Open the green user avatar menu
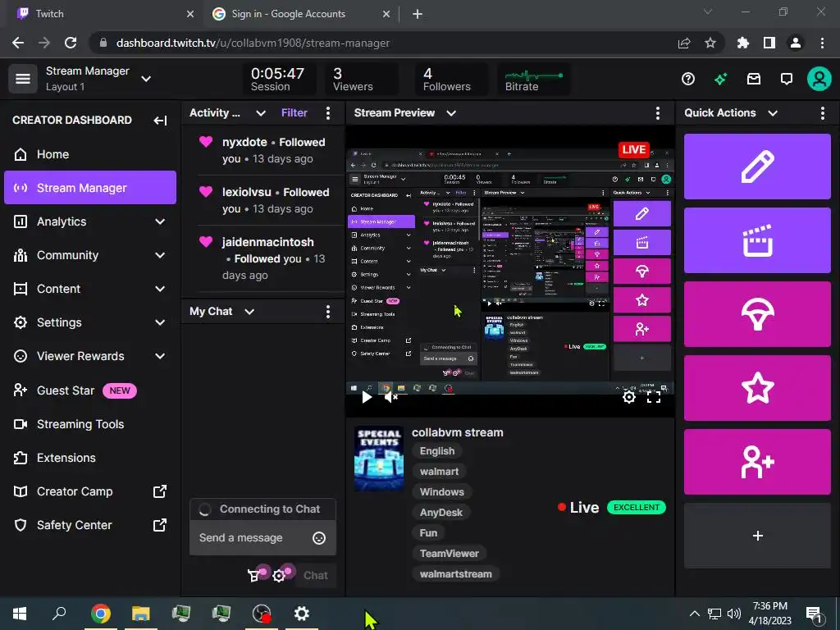Image resolution: width=840 pixels, height=630 pixels. [819, 79]
